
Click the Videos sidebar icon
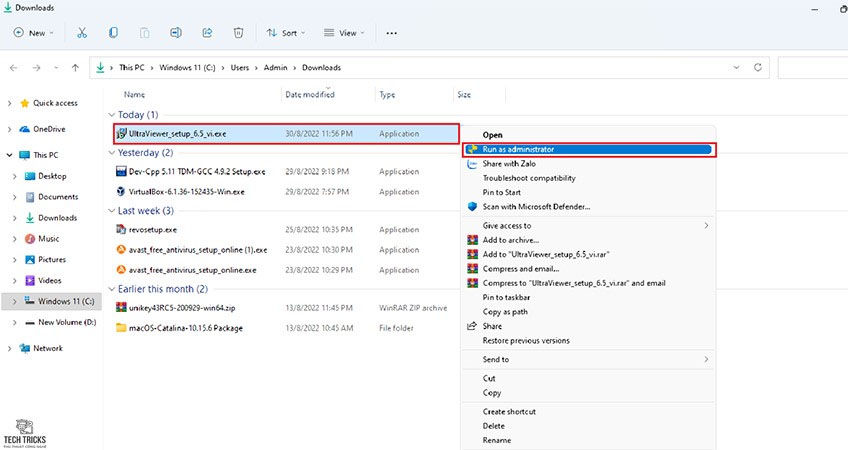coord(30,280)
